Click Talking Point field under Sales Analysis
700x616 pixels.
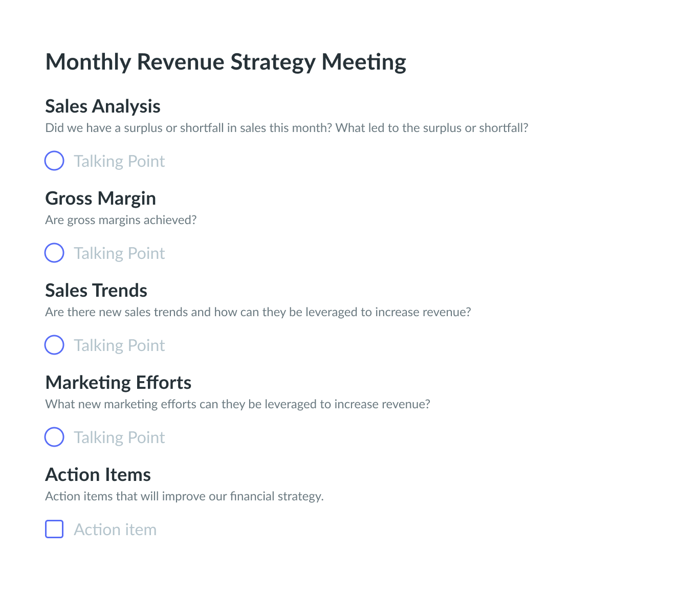tap(119, 161)
